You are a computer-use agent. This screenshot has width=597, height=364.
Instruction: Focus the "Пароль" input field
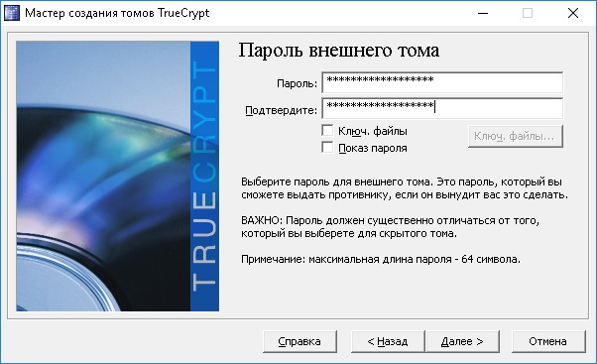(x=442, y=82)
